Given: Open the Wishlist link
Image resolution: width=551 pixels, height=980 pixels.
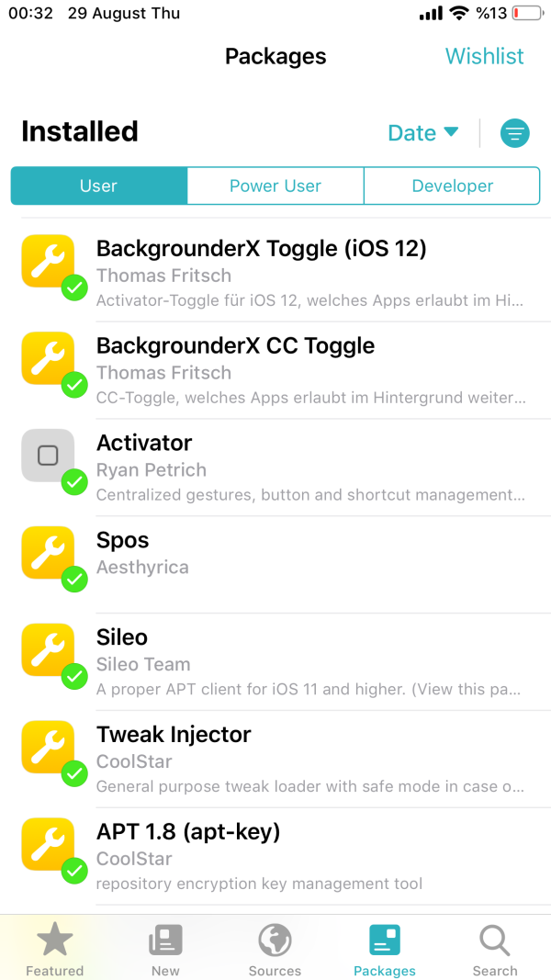Looking at the screenshot, I should pyautogui.click(x=484, y=56).
